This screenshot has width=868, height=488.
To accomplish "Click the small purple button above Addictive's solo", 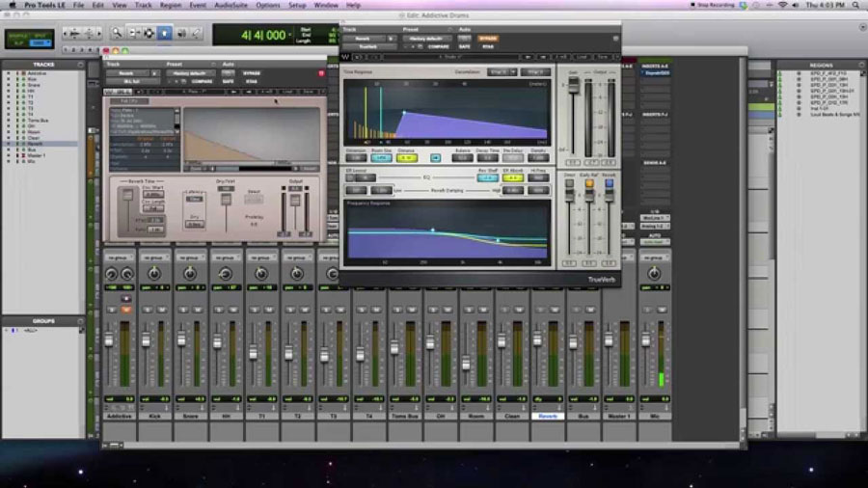I will point(126,299).
